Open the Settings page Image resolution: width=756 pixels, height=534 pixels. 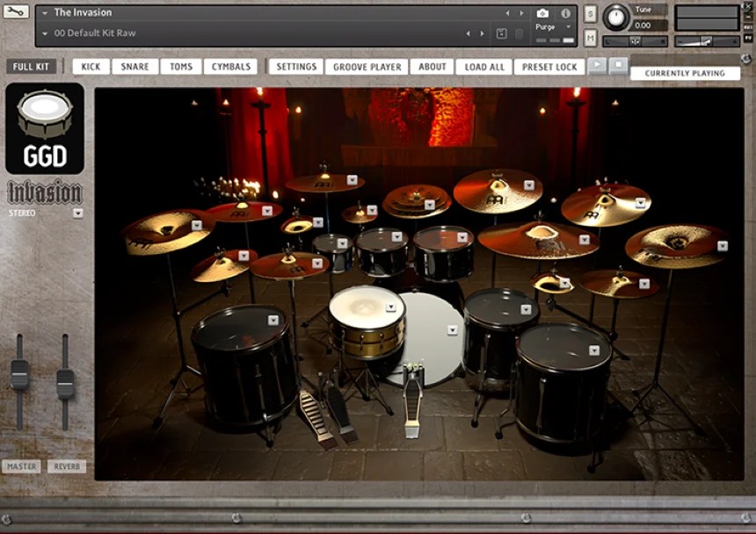click(295, 66)
